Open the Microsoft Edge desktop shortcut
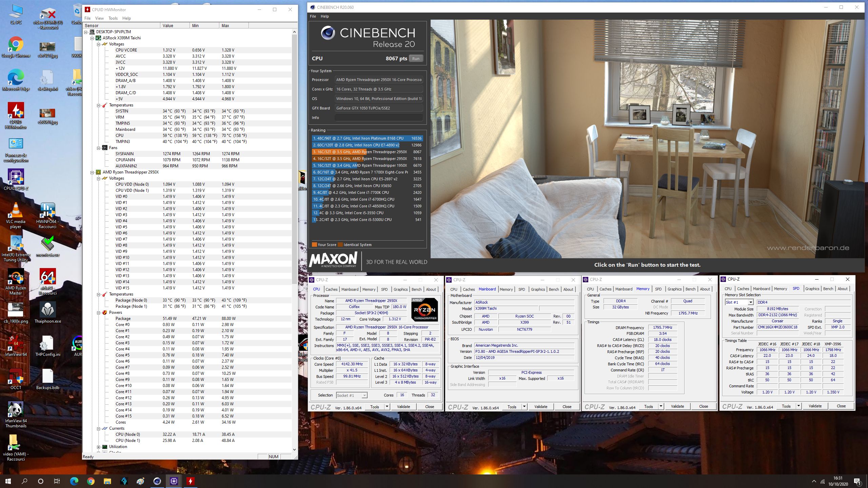The width and height of the screenshot is (868, 488). point(16,81)
